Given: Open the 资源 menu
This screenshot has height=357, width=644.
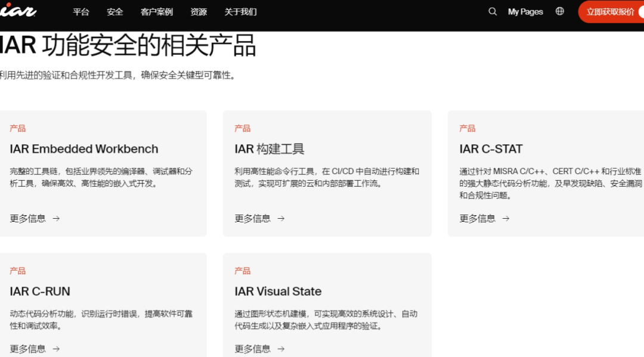Looking at the screenshot, I should pyautogui.click(x=199, y=12).
